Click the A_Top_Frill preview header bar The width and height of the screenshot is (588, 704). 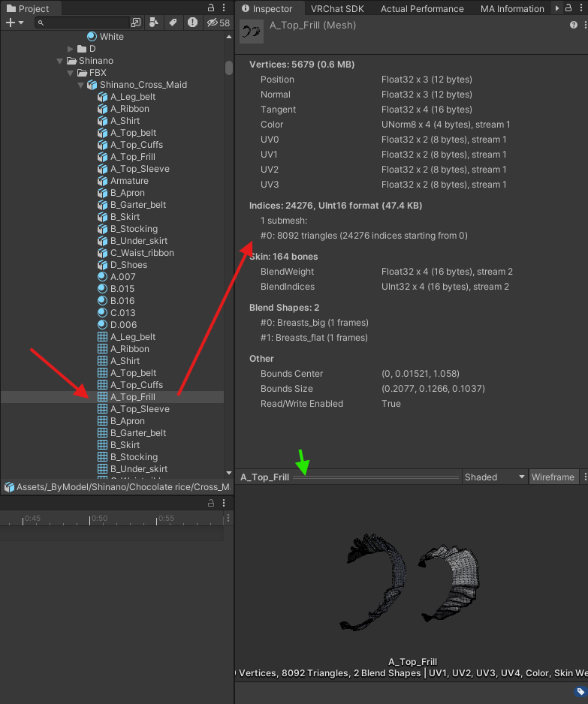[x=348, y=477]
